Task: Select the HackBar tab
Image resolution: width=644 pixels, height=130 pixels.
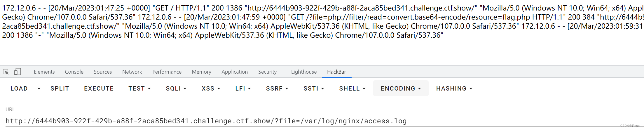Action: click(x=336, y=72)
